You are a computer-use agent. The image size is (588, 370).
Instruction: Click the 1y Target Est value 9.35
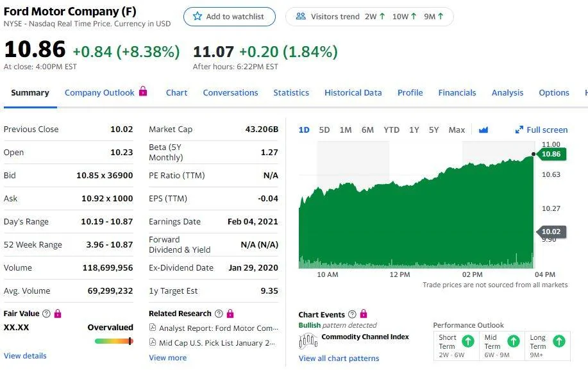(269, 291)
